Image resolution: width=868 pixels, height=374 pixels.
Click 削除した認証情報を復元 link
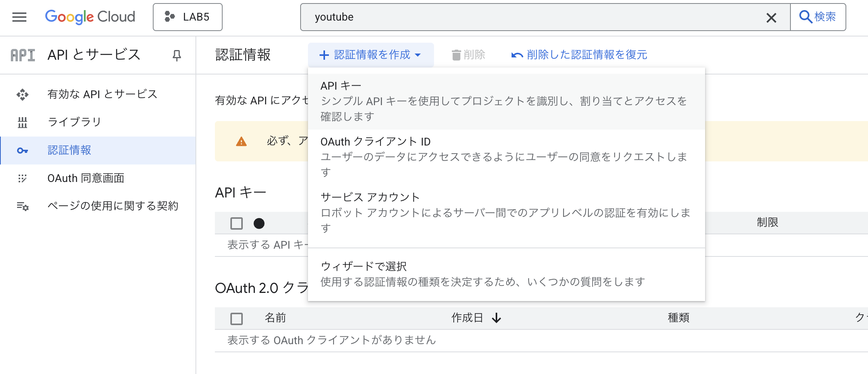579,55
